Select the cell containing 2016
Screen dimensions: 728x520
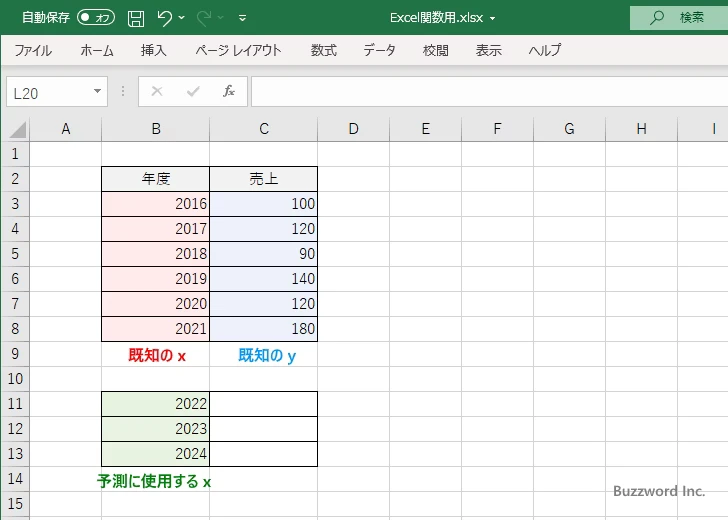coord(156,204)
